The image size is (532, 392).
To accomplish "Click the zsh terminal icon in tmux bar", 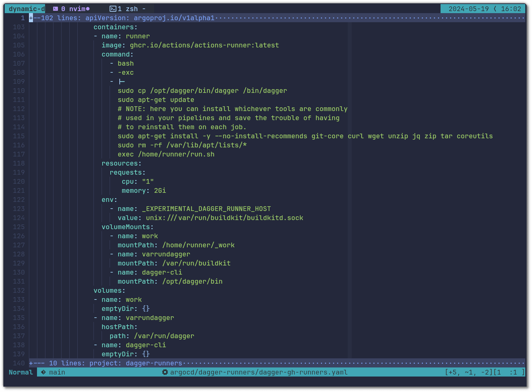I will pyautogui.click(x=113, y=9).
